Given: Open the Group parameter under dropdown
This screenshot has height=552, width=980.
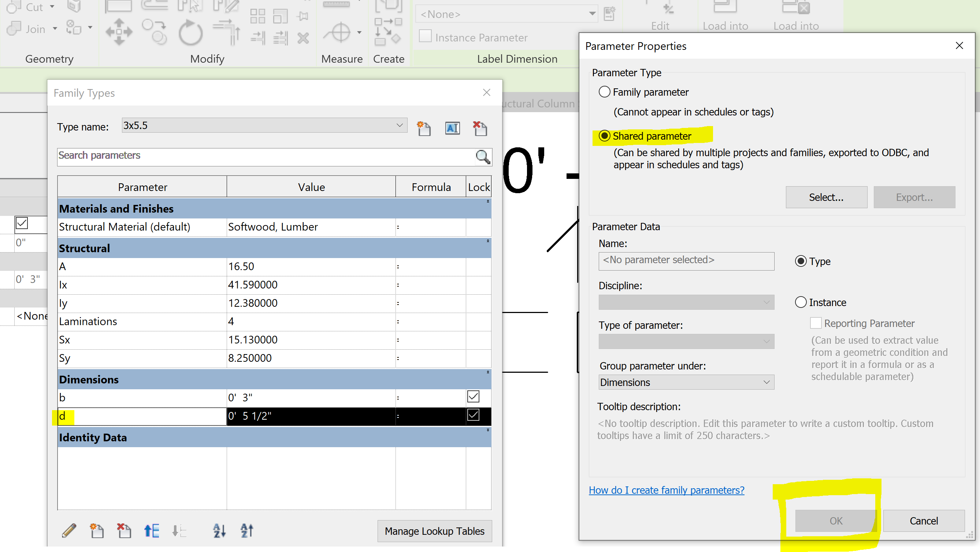Looking at the screenshot, I should tap(766, 382).
